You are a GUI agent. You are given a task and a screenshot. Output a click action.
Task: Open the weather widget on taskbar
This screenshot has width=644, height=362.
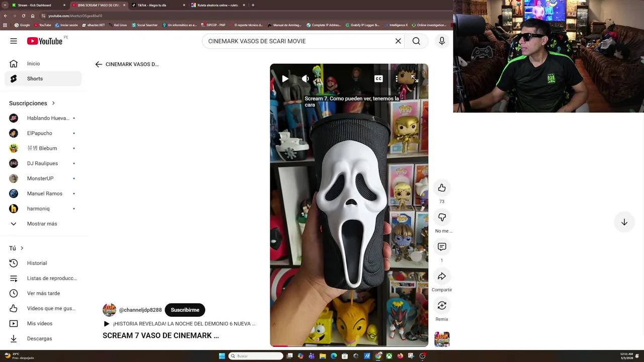[x=19, y=356]
